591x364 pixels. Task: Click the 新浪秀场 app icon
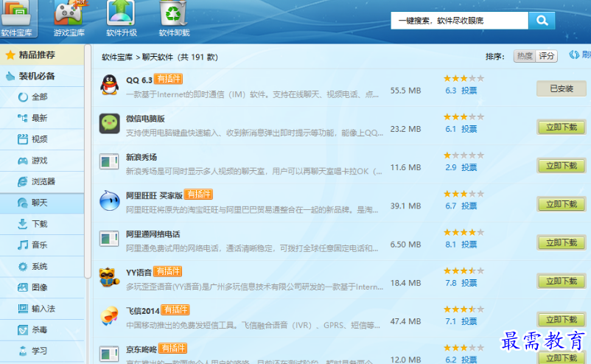click(x=109, y=161)
